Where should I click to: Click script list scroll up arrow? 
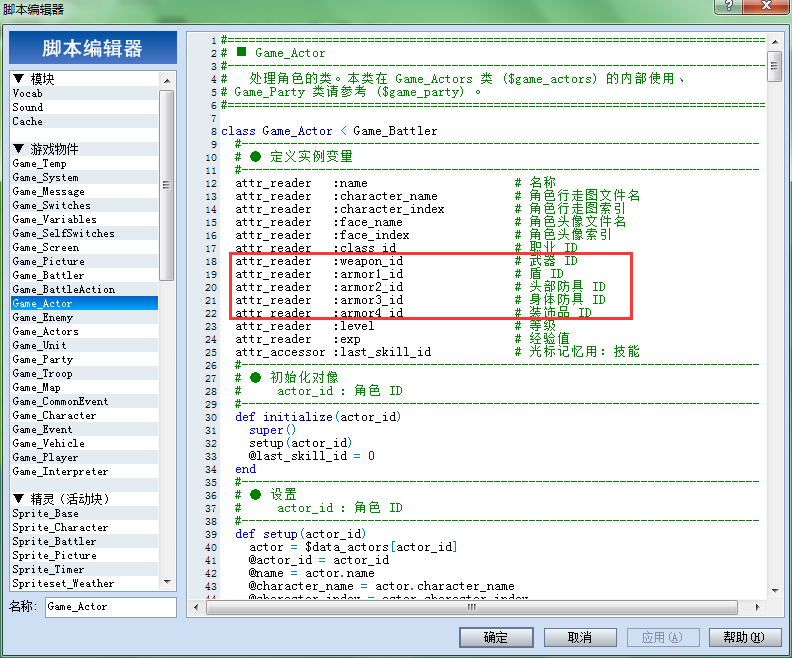coord(167,81)
